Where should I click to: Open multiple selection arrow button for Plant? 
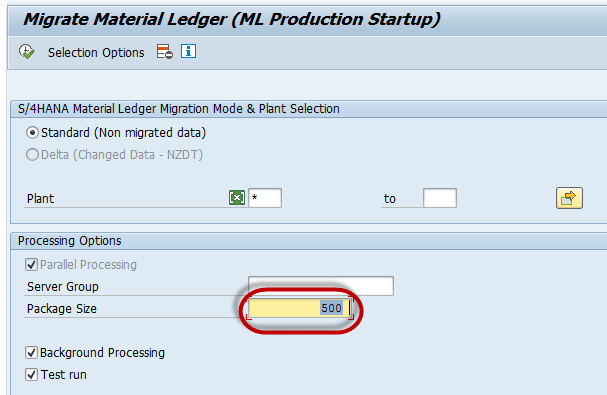[x=569, y=198]
